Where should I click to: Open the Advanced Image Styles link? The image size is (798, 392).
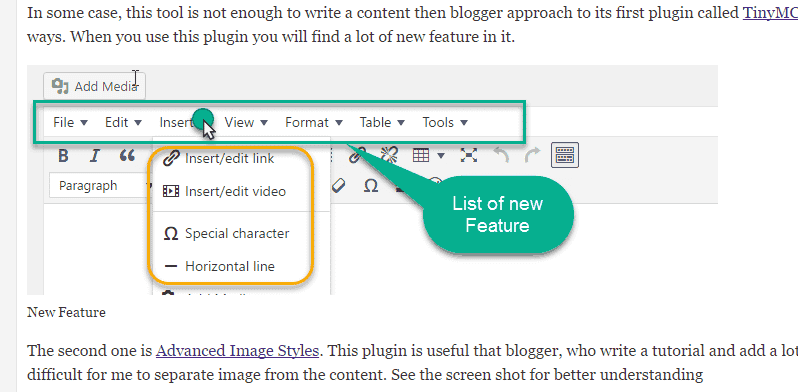tap(238, 351)
